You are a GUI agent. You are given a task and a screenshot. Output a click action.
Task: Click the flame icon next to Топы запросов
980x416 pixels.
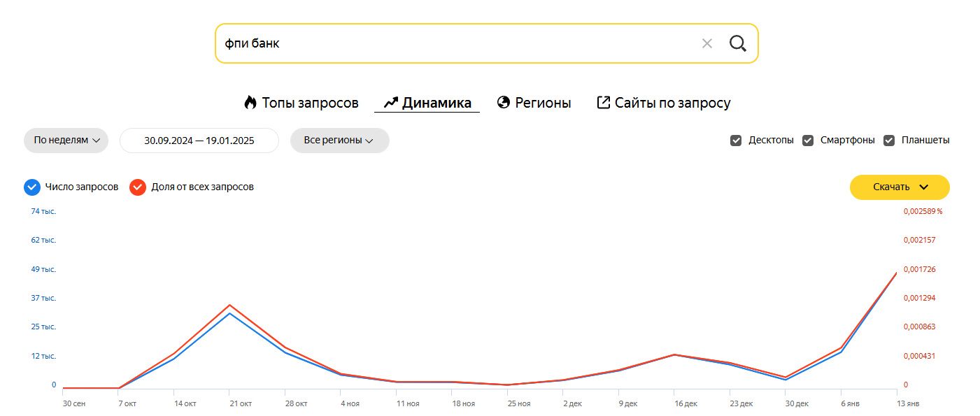[x=250, y=103]
